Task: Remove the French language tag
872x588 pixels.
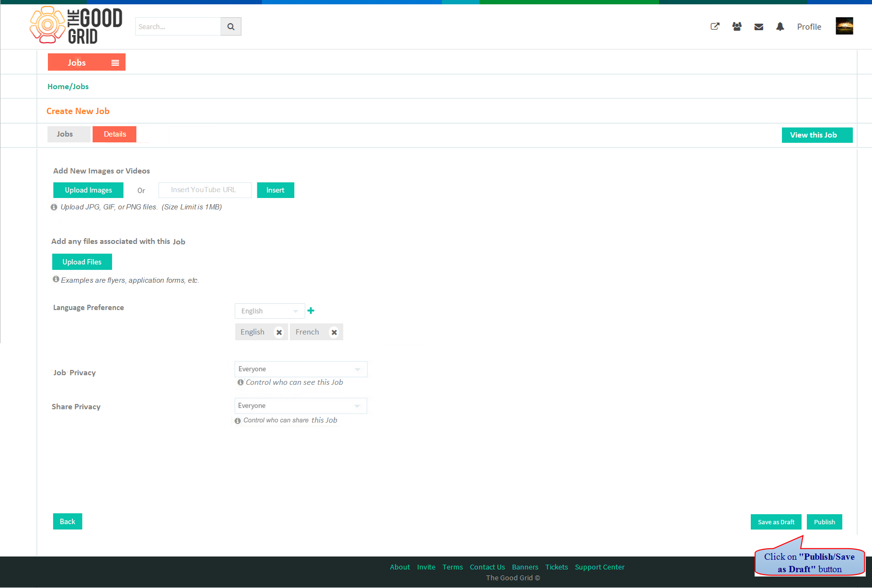Action: [334, 332]
